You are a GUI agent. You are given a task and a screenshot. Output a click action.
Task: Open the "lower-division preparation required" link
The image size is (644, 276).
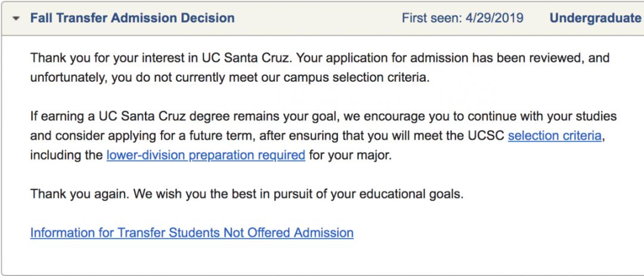[x=206, y=155]
